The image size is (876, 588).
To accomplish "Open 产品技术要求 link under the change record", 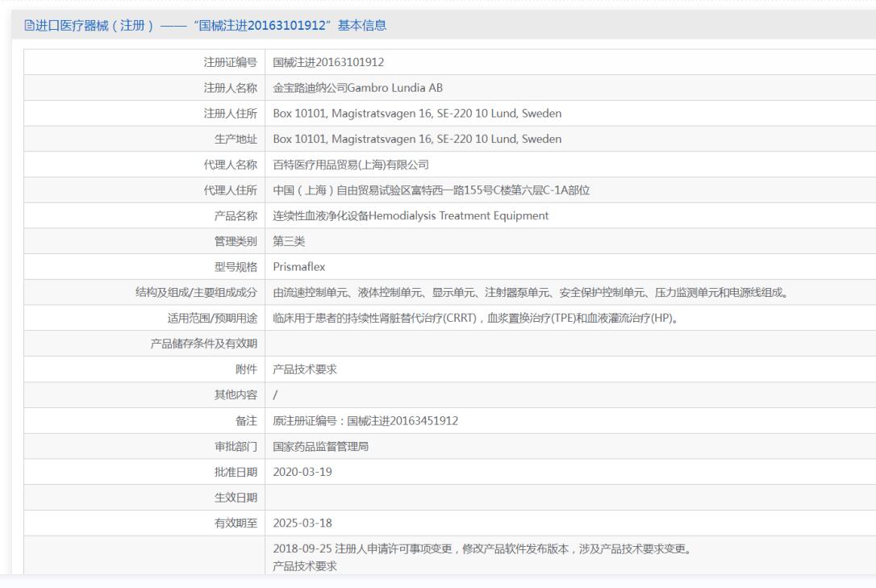I will [x=304, y=565].
